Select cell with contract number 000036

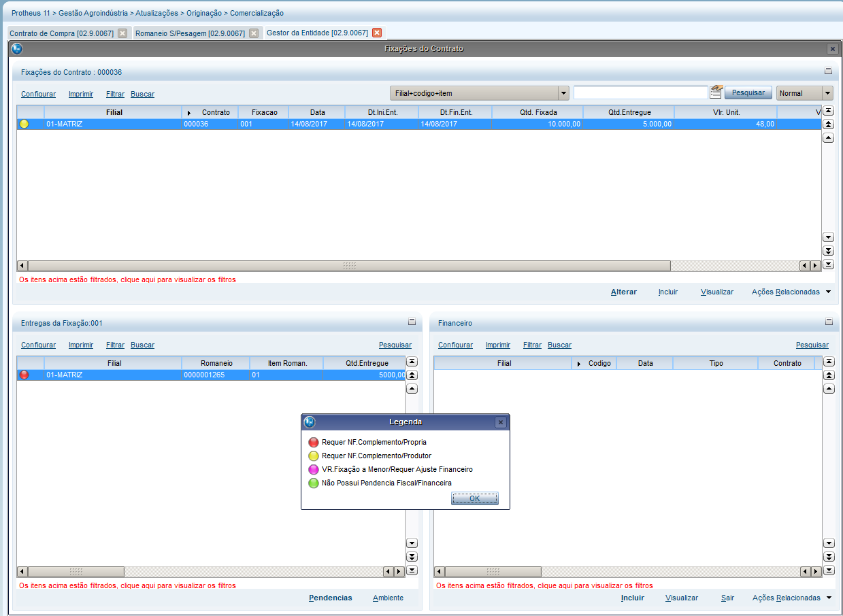[210, 124]
